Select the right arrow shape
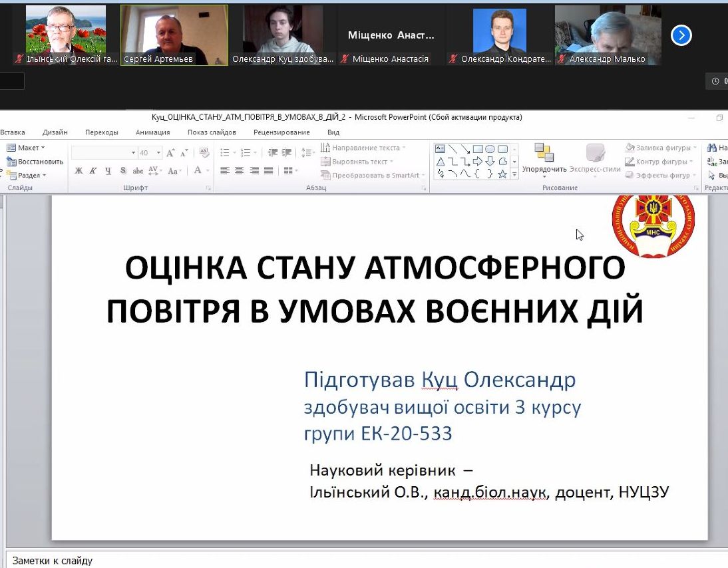This screenshot has width=728, height=568. 477,162
